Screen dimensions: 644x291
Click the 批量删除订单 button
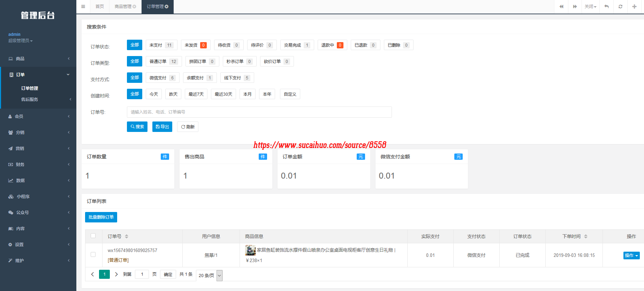click(x=101, y=217)
